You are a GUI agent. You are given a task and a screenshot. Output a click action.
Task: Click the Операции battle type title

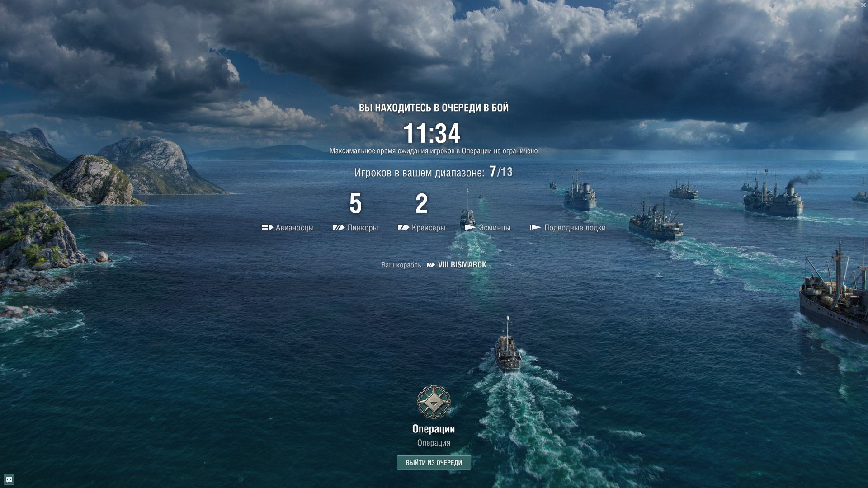click(434, 429)
